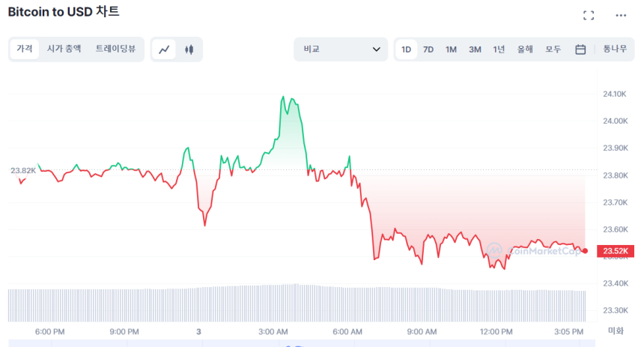Select the 올해 year-to-date range

[x=525, y=49]
